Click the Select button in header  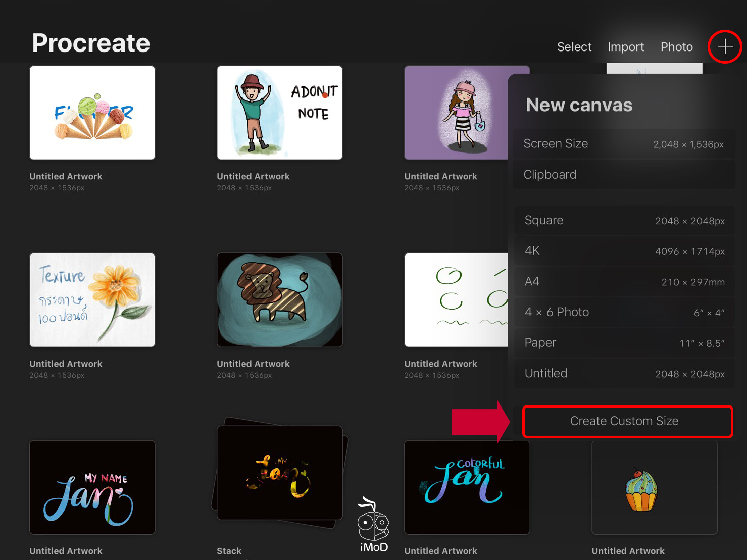tap(574, 47)
